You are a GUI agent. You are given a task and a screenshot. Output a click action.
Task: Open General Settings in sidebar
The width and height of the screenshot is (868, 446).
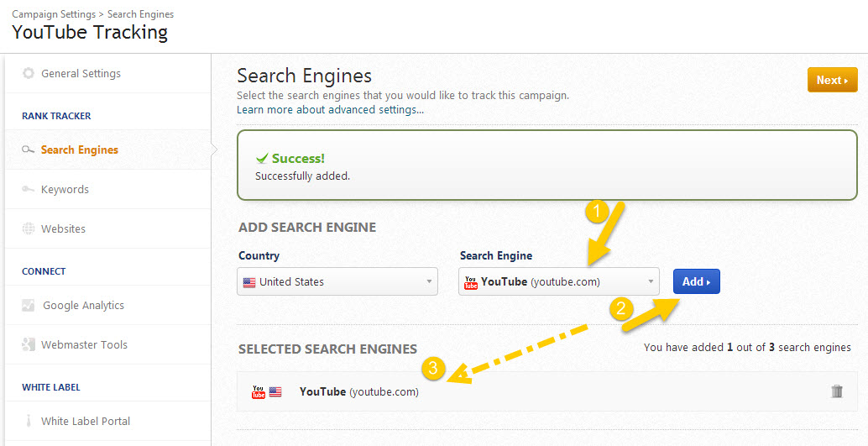pyautogui.click(x=81, y=73)
